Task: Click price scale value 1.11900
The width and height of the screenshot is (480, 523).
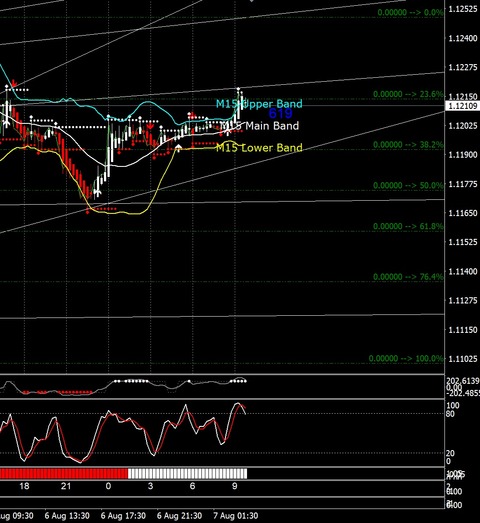Action: 463,155
